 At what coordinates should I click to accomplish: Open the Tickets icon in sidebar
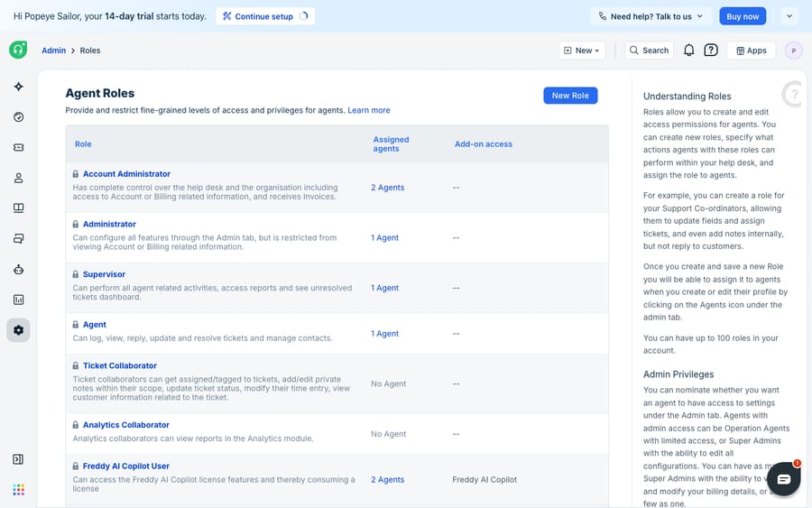point(19,148)
